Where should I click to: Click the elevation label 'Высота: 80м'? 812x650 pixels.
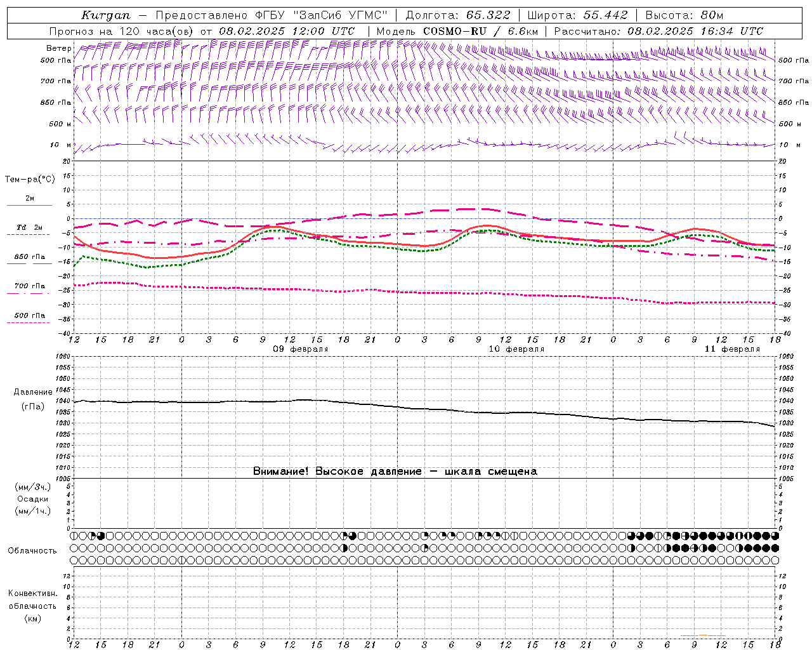[684, 15]
